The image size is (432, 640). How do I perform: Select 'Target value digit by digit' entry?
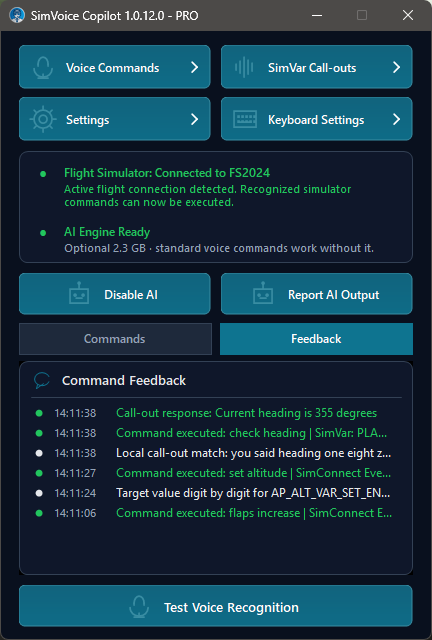coord(253,493)
